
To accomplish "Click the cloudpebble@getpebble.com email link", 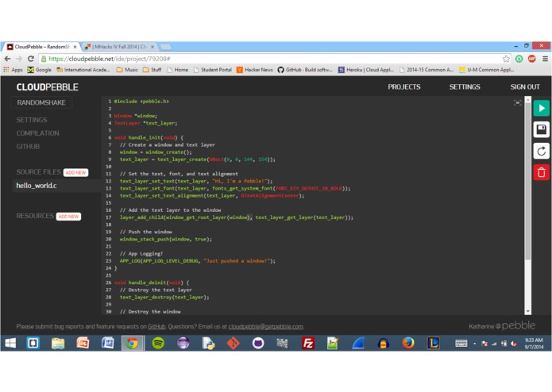I will coord(266,327).
